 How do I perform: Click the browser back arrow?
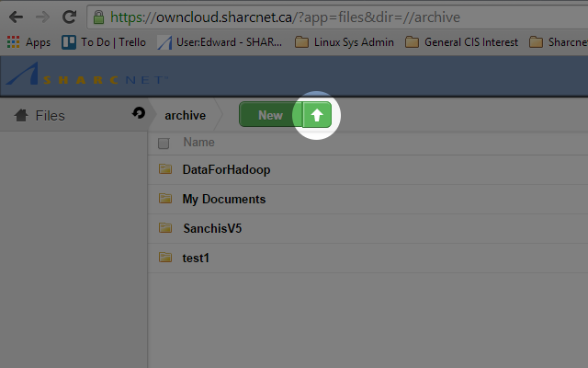point(16,17)
